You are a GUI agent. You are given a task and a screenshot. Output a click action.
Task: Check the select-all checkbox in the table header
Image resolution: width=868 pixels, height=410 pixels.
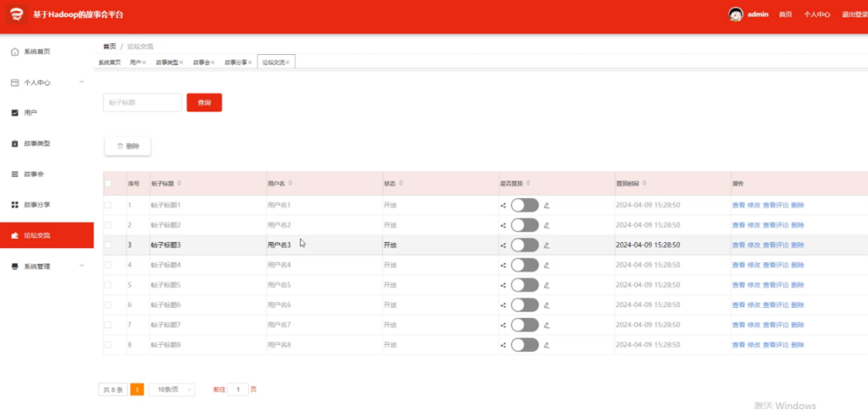click(108, 183)
